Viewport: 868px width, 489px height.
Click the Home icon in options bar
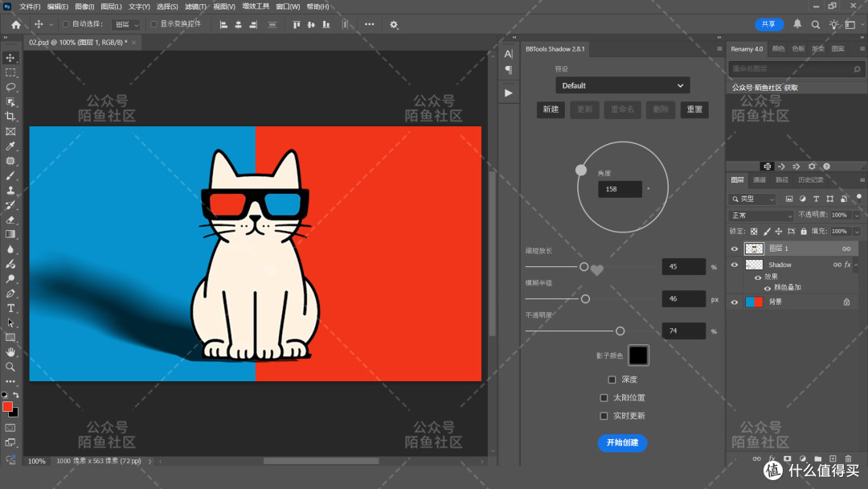coord(16,24)
